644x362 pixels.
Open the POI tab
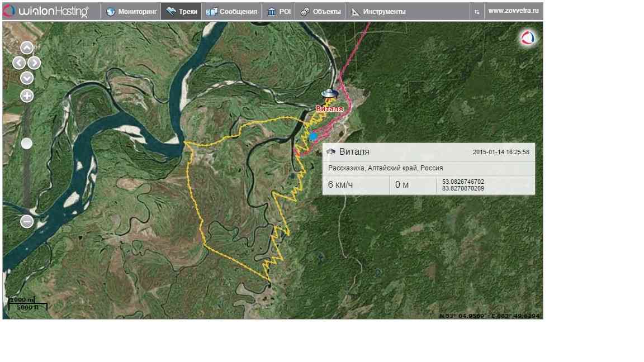pyautogui.click(x=279, y=12)
